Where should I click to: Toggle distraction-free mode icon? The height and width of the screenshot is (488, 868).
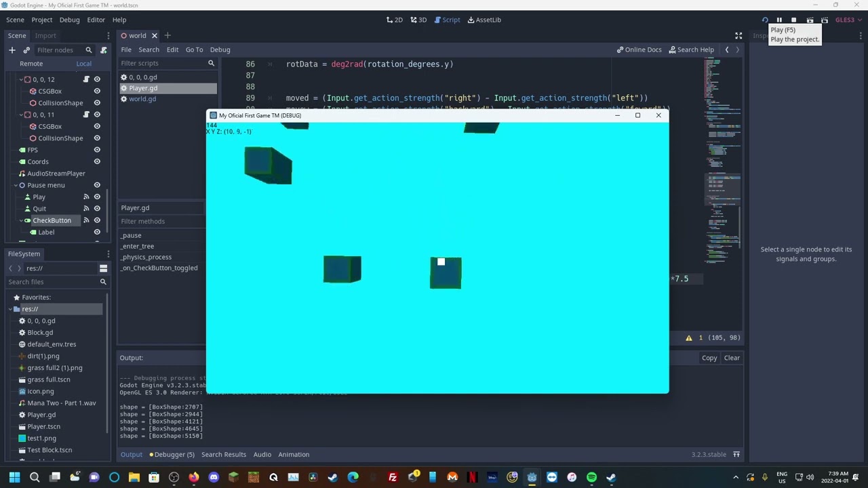coord(738,36)
